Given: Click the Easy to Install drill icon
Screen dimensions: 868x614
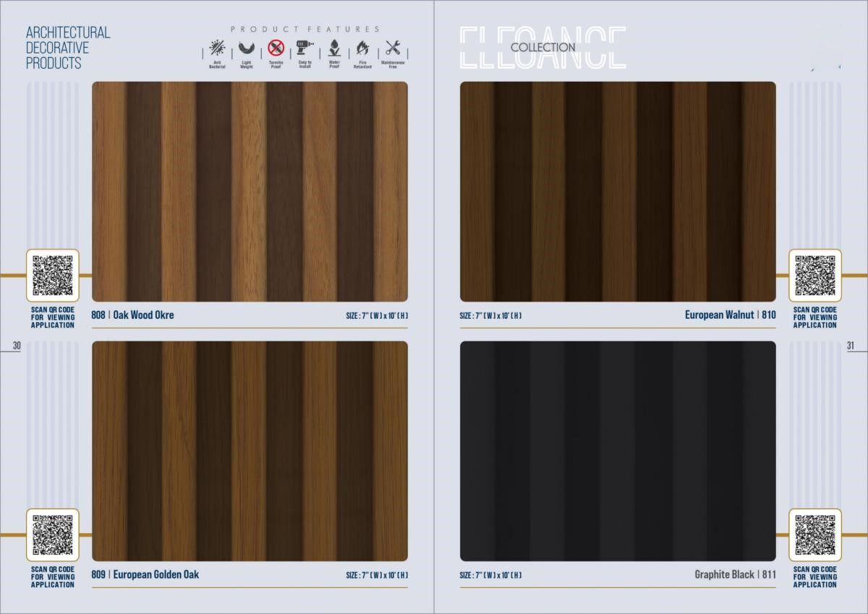Looking at the screenshot, I should click(x=305, y=48).
